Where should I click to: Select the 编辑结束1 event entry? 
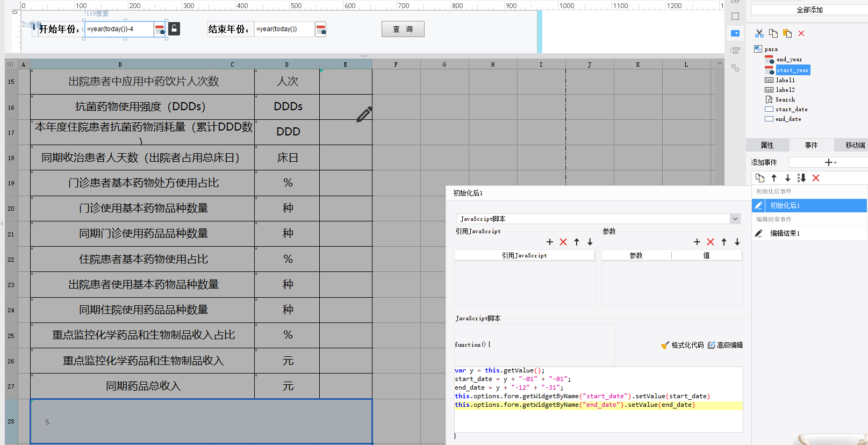coord(809,233)
